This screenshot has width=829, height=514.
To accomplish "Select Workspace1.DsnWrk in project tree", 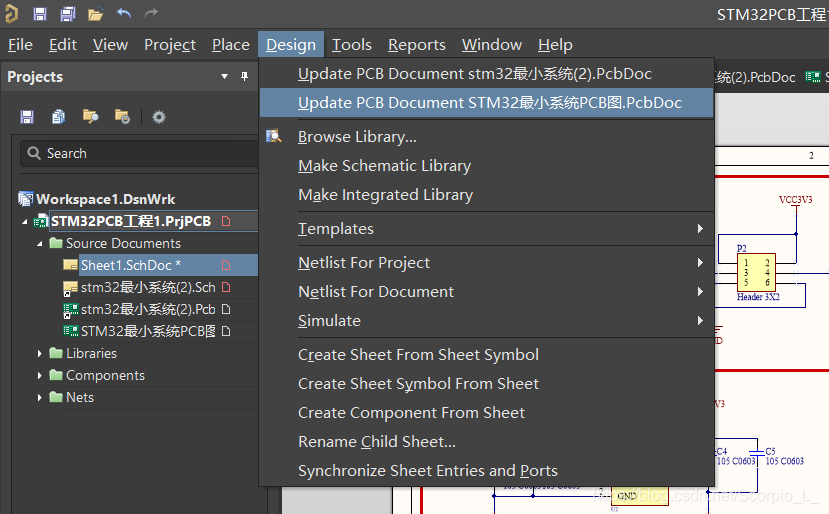I will (x=105, y=199).
